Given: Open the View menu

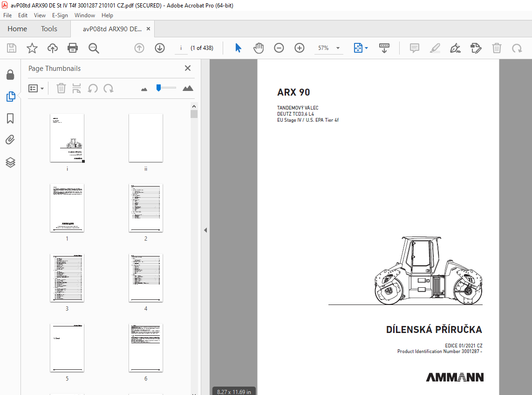Looking at the screenshot, I should click(x=40, y=15).
